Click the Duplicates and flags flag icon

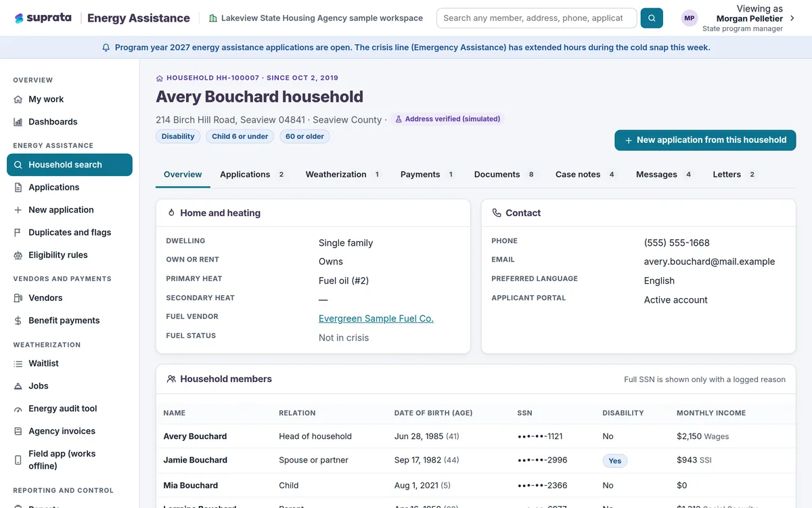click(18, 232)
